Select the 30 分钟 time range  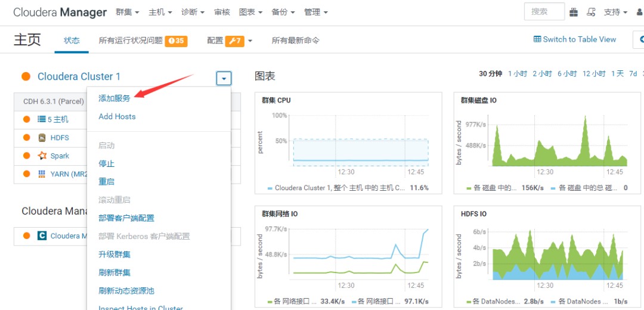tap(490, 73)
